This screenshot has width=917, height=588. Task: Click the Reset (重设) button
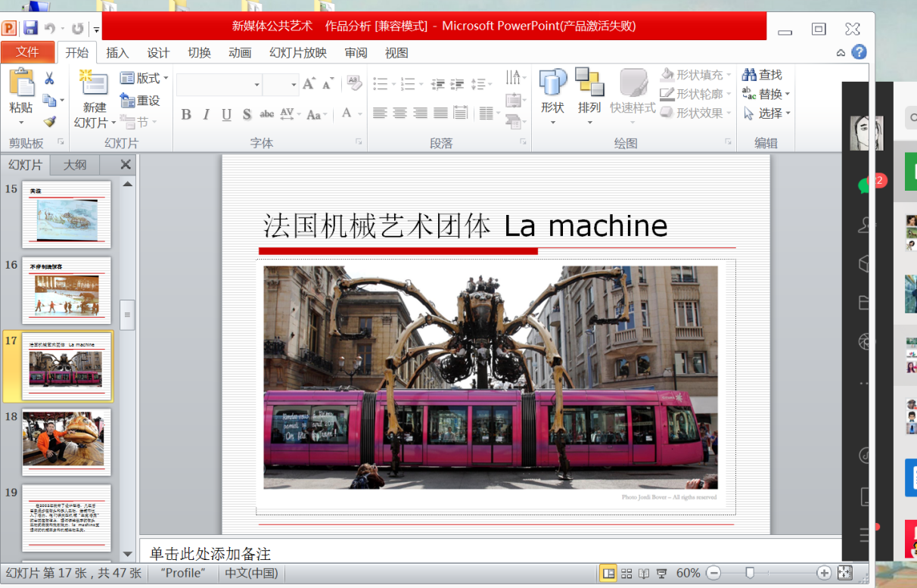tap(140, 100)
